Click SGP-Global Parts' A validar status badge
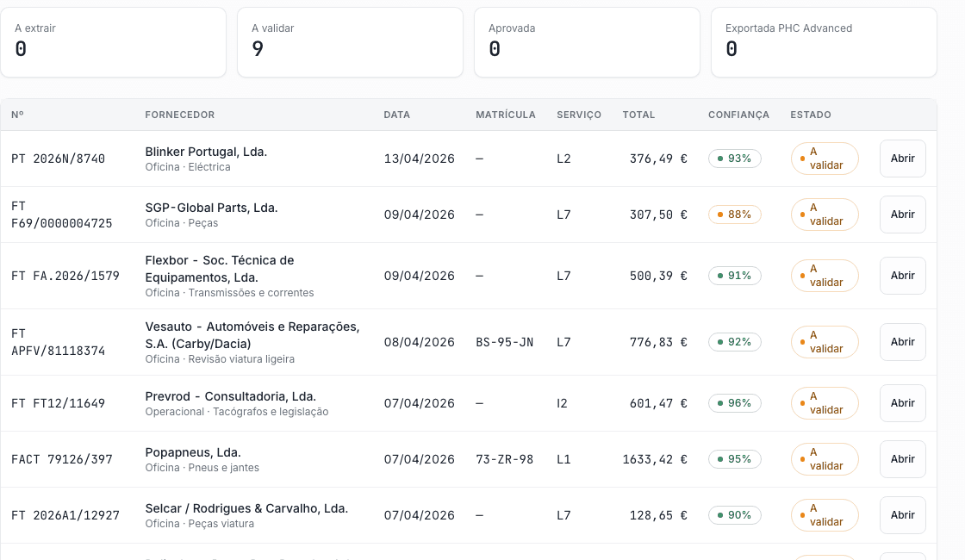The height and width of the screenshot is (560, 965). (x=825, y=215)
